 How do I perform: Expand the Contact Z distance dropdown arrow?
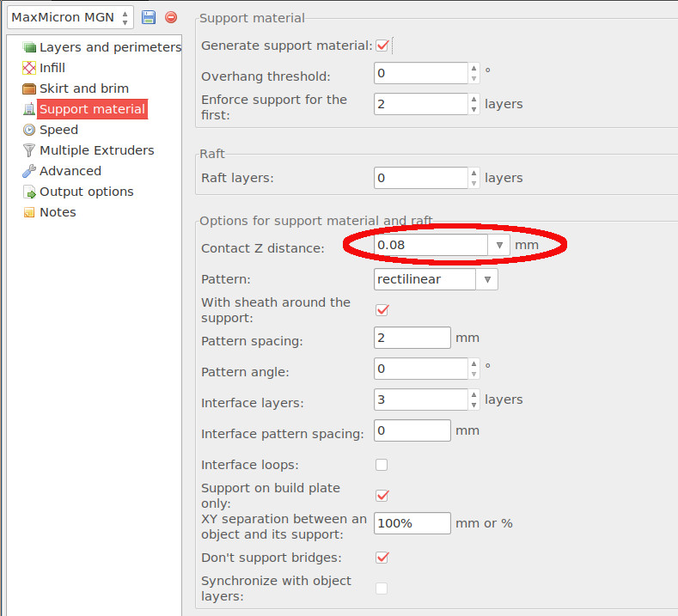(x=499, y=246)
